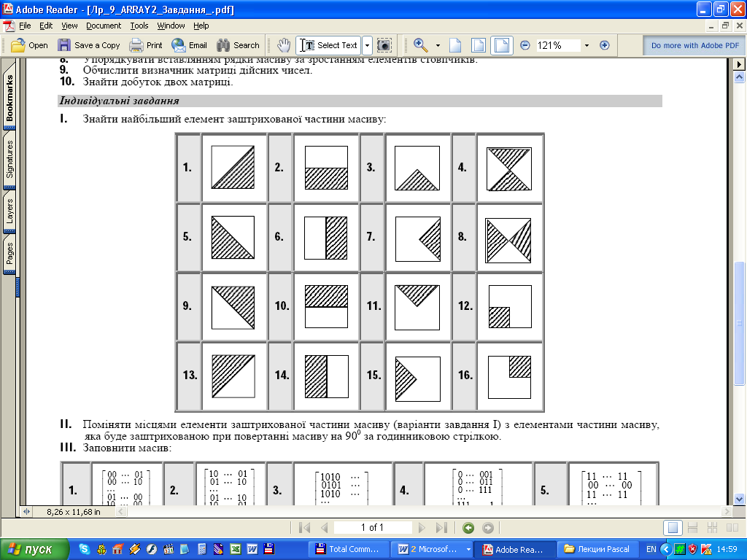Click the vertical scrollbar down arrow
747x560 pixels.
tap(739, 499)
